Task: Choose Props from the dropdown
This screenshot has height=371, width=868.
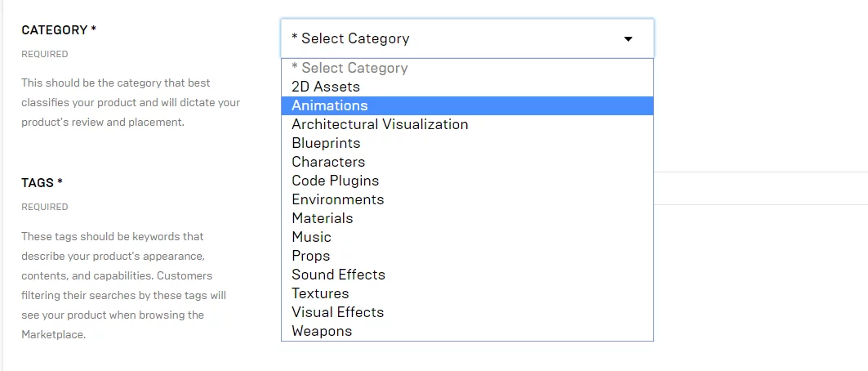Action: point(311,256)
